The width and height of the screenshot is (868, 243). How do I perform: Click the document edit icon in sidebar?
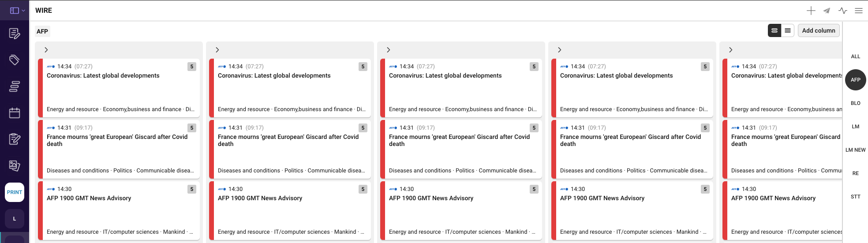click(x=15, y=34)
